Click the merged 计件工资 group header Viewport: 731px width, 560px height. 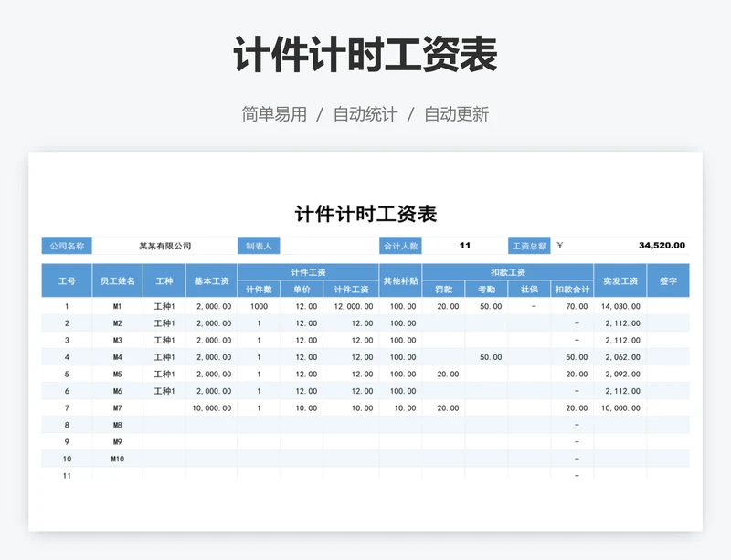308,272
